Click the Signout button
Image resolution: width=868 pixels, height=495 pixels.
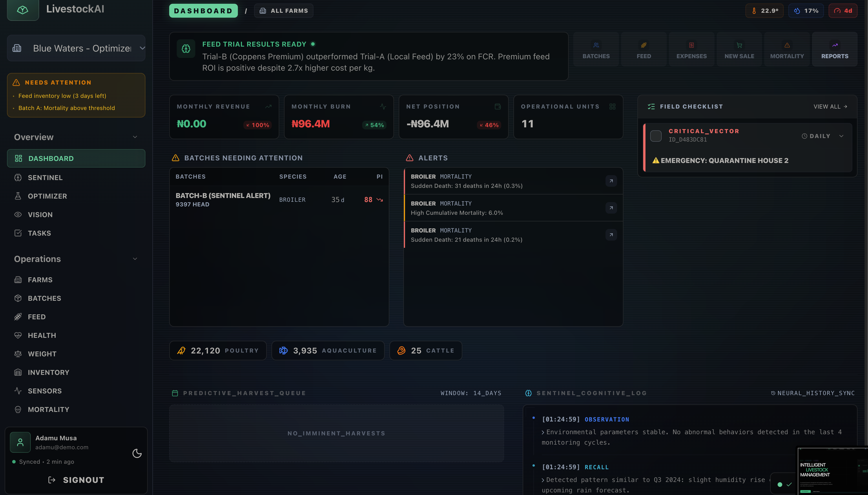76,480
